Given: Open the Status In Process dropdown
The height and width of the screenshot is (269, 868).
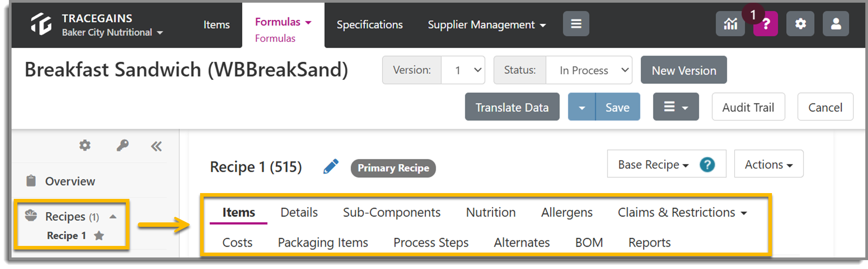Looking at the screenshot, I should point(589,70).
